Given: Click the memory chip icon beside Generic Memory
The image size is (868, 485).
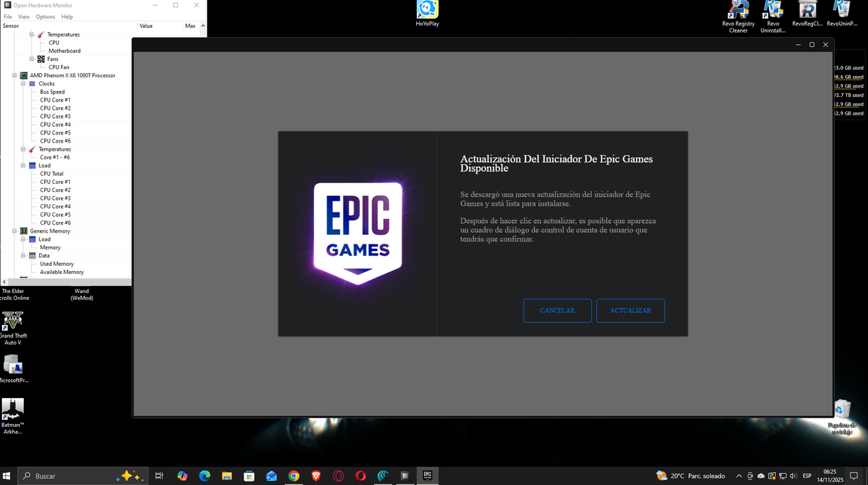Looking at the screenshot, I should [x=24, y=231].
